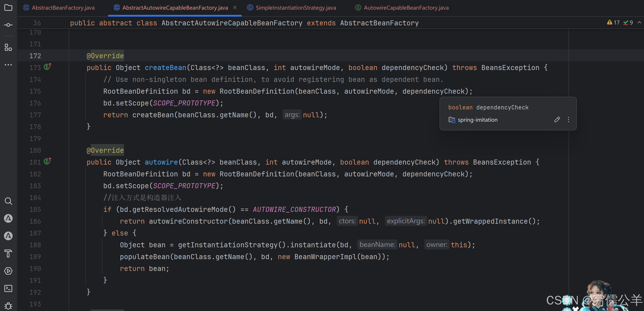The height and width of the screenshot is (311, 644).
Task: Click implemented-method gutter icon on line 181
Action: pyautogui.click(x=47, y=161)
